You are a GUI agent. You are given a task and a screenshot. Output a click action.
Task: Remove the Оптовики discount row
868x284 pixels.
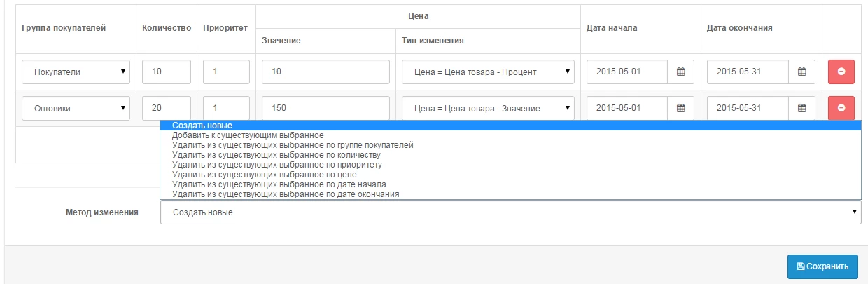[x=841, y=108]
